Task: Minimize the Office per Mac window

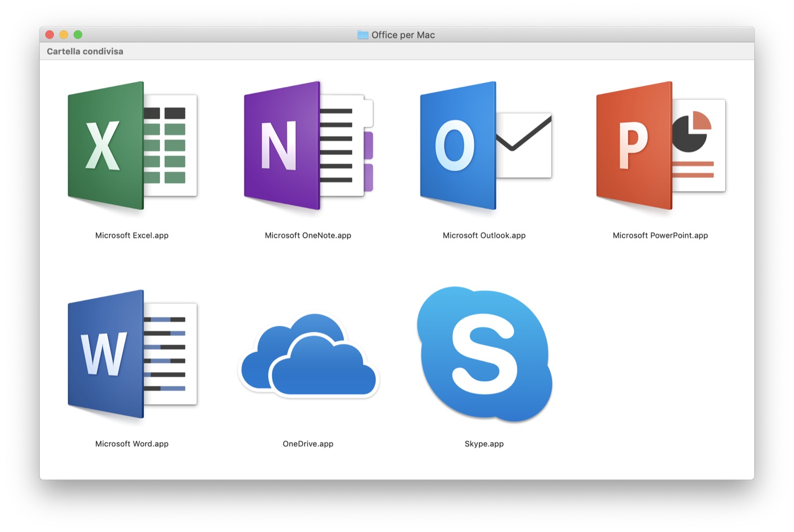Action: coord(64,35)
